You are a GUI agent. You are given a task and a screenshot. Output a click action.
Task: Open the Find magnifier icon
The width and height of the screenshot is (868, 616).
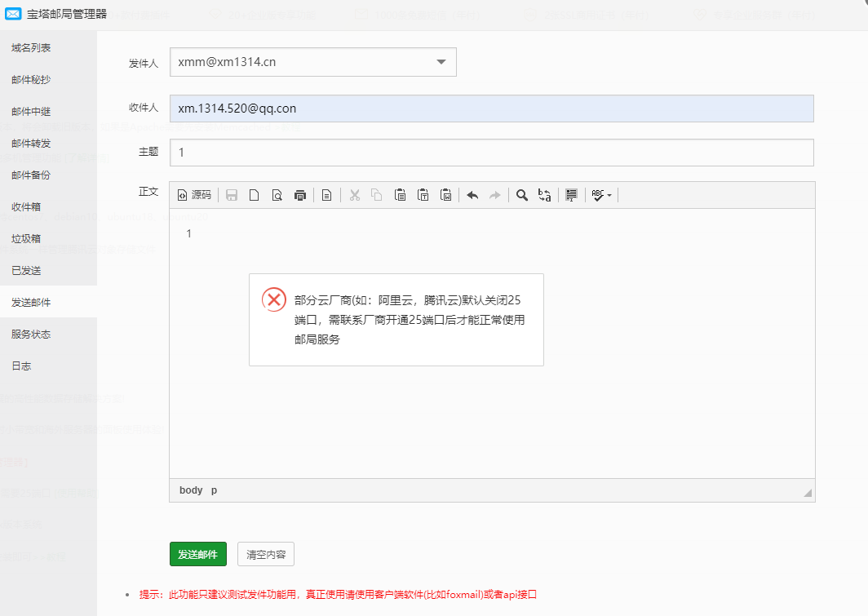521,195
